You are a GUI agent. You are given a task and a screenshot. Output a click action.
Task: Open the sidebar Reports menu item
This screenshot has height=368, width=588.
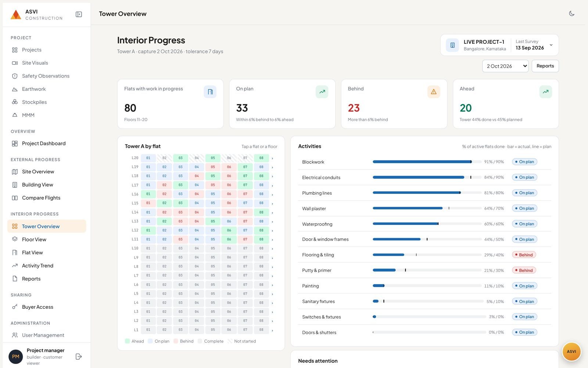(47, 279)
